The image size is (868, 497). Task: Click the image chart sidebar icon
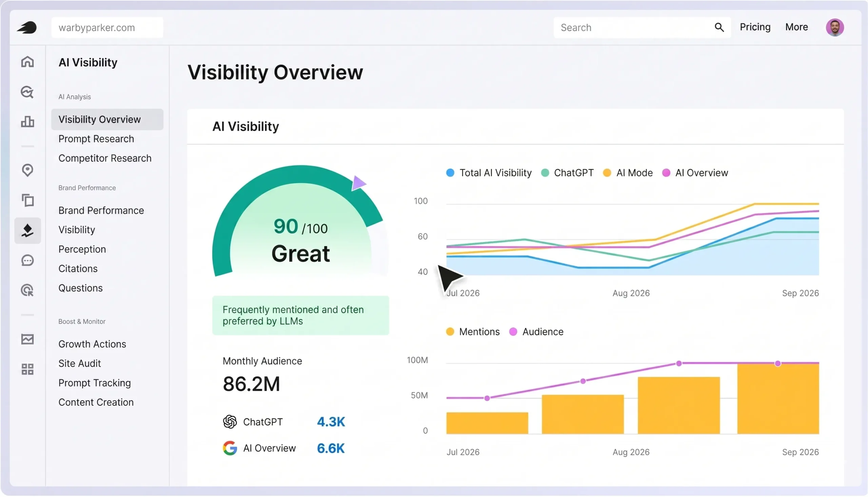coord(27,339)
